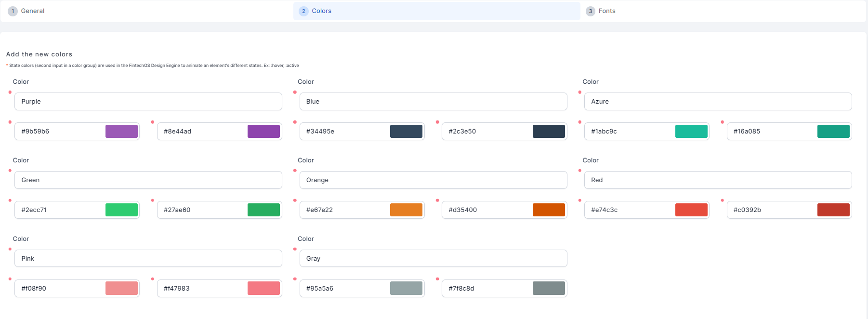Focus the #27ae60 hex code field

click(201, 210)
